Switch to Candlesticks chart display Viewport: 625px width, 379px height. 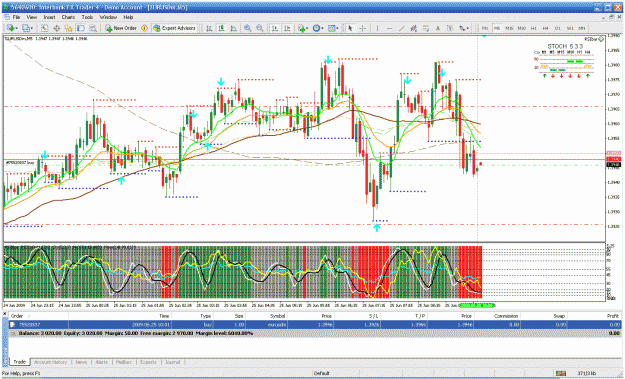click(221, 28)
